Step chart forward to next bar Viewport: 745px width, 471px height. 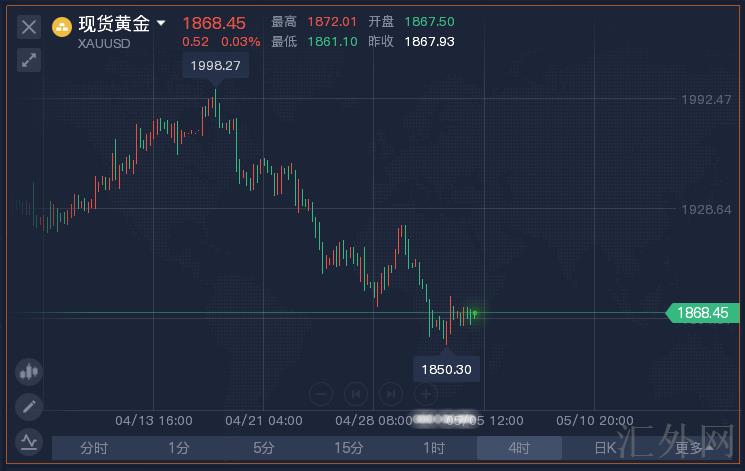pos(389,394)
